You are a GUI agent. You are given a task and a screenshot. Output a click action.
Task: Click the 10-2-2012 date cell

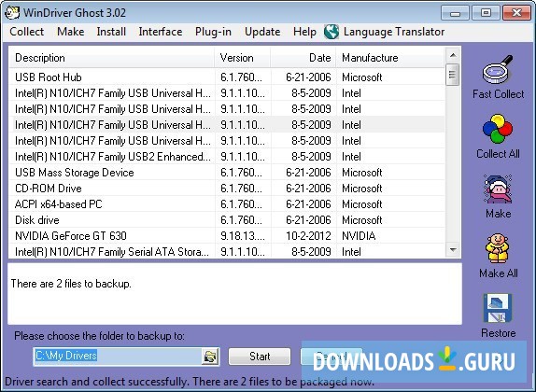308,236
